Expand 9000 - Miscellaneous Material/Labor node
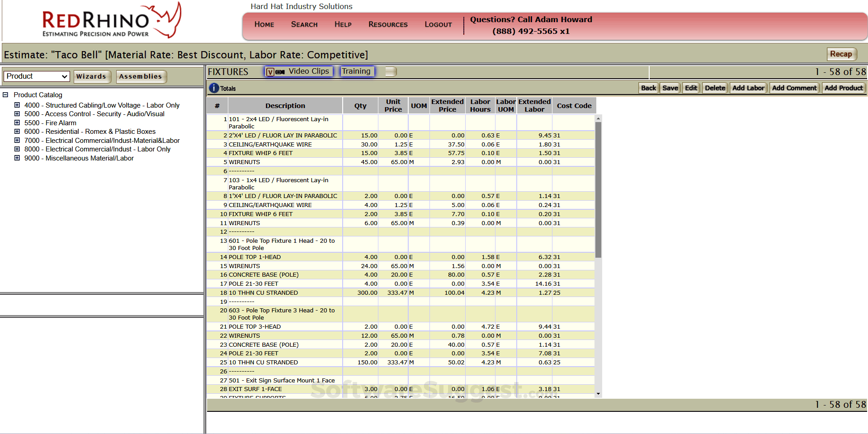 (x=17, y=158)
